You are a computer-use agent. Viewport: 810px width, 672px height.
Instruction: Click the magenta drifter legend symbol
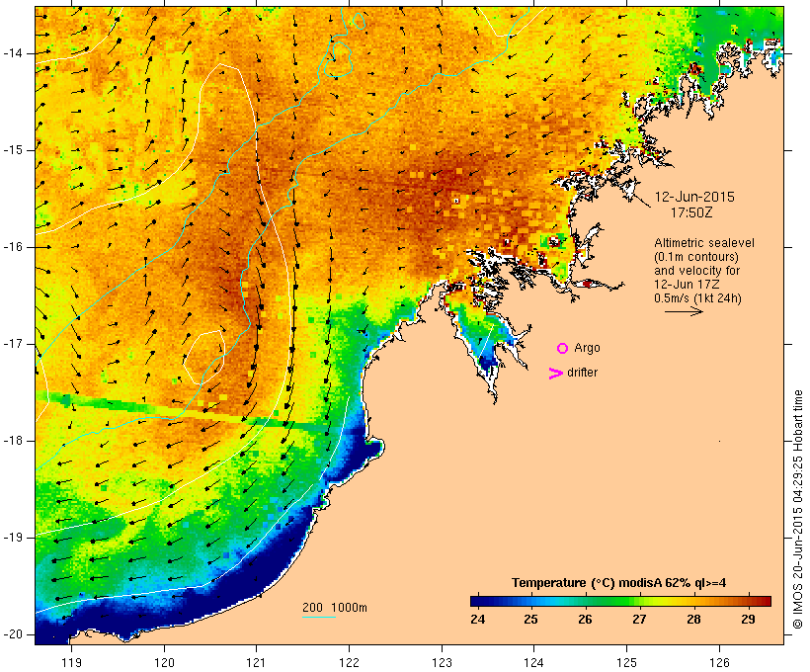click(x=556, y=374)
